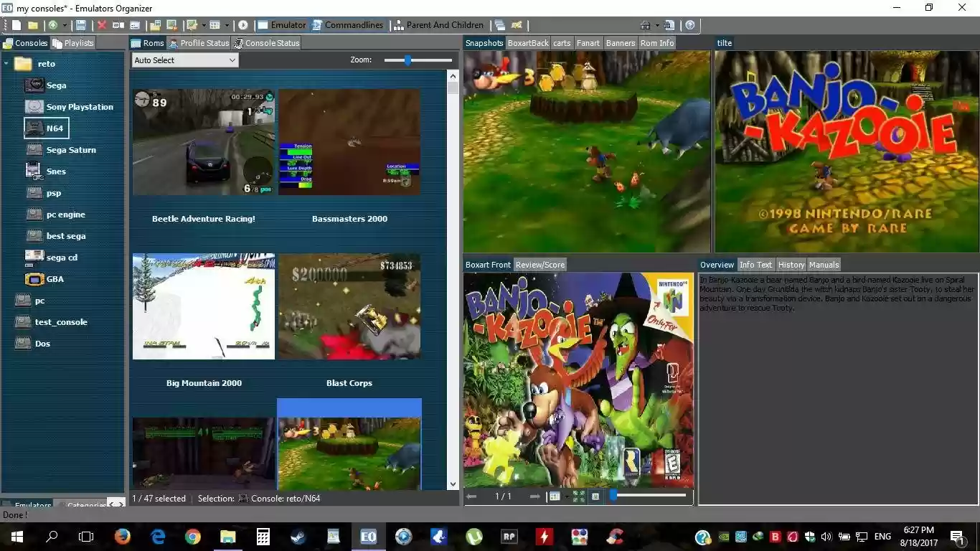Click the new document toolbar icon

[15, 25]
